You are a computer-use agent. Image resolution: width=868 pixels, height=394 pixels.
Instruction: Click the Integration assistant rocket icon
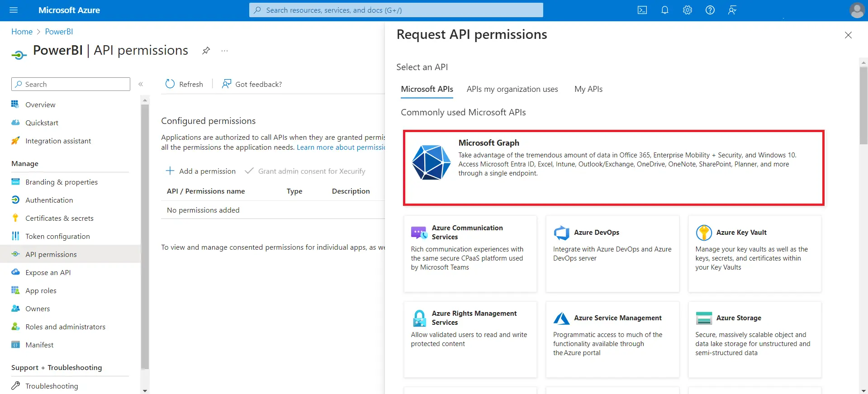[x=15, y=141]
